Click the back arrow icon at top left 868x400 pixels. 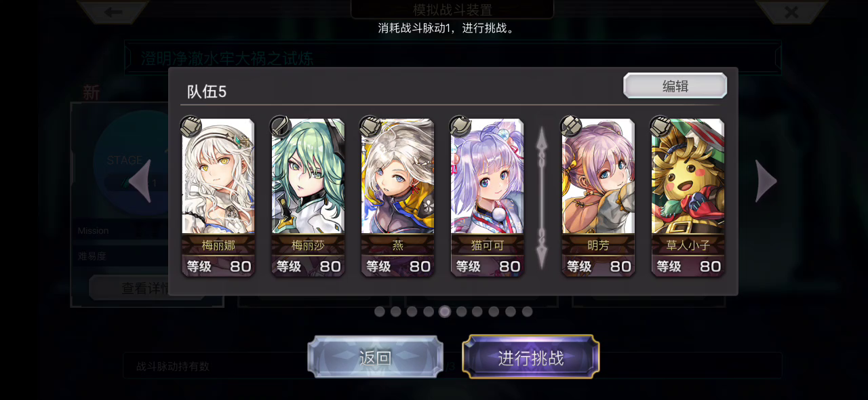(x=113, y=12)
